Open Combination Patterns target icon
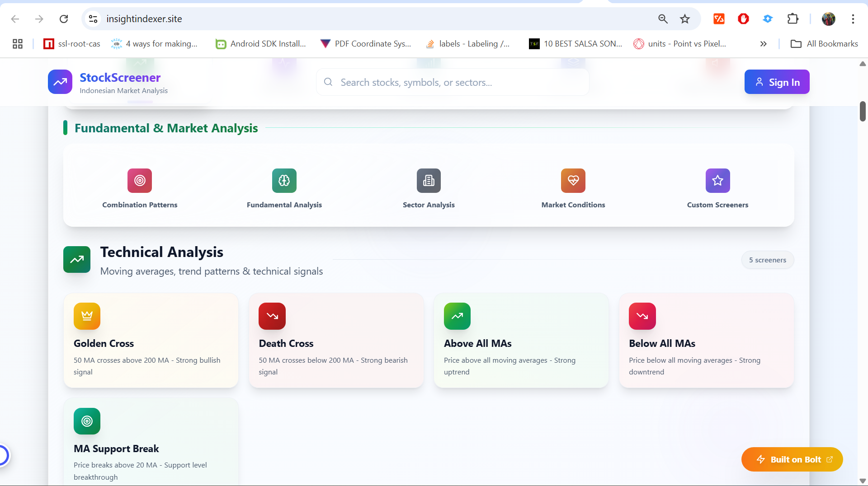Screen dimensions: 868x486 pyautogui.click(x=140, y=181)
